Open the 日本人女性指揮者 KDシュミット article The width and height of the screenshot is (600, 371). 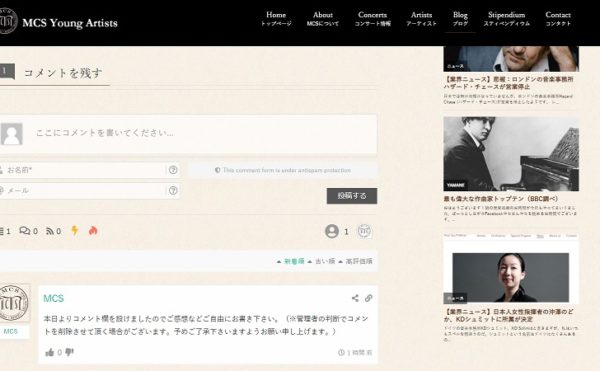pos(509,315)
